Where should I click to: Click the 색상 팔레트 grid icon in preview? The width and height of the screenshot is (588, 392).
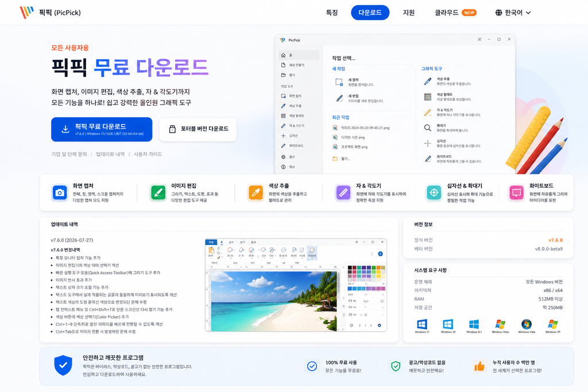427,97
